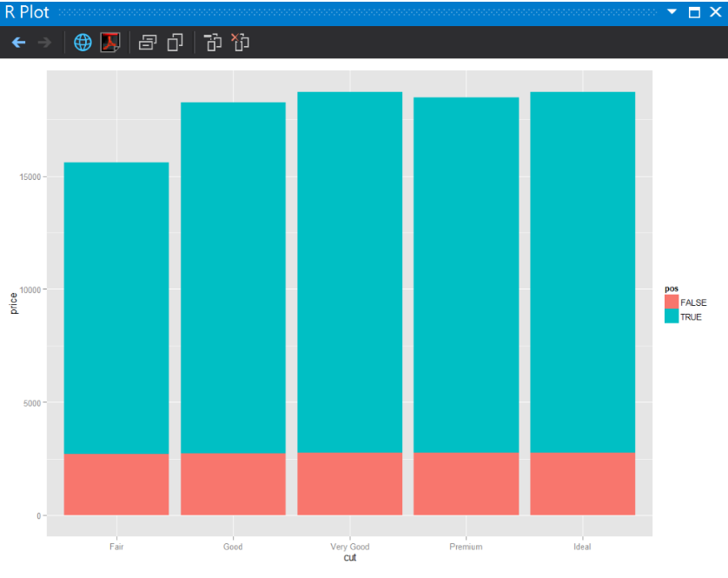Maximize the R Plot window
Screen dimensions: 728x578
coord(694,12)
